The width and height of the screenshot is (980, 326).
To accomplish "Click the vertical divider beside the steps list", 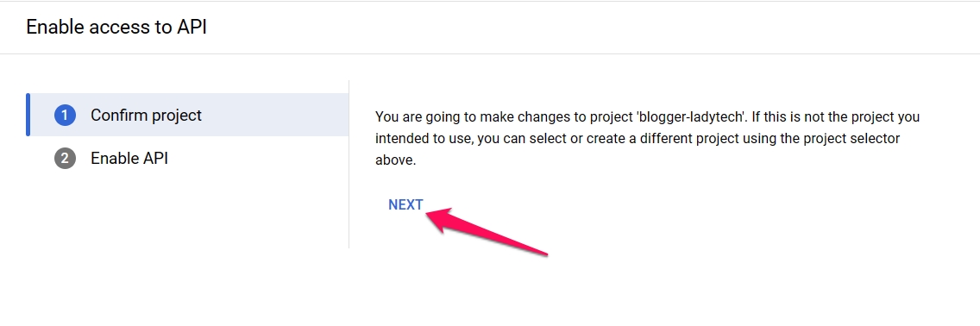I will 349,164.
